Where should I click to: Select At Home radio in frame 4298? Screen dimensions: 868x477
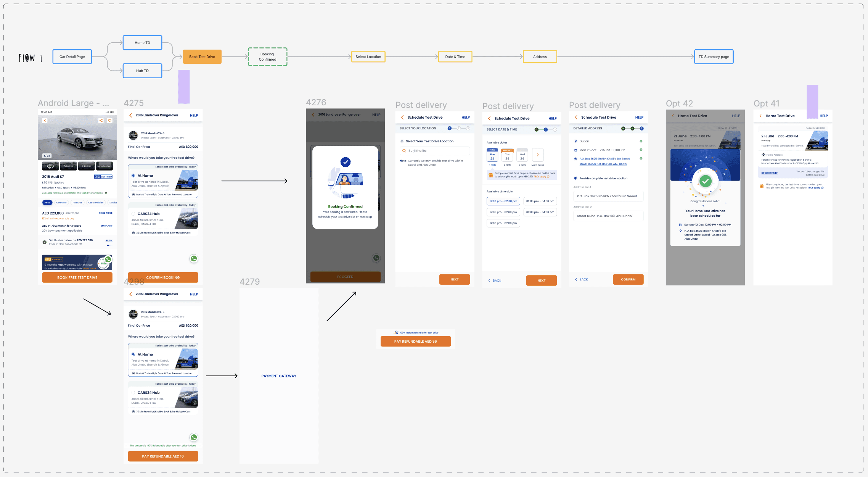[x=133, y=355]
